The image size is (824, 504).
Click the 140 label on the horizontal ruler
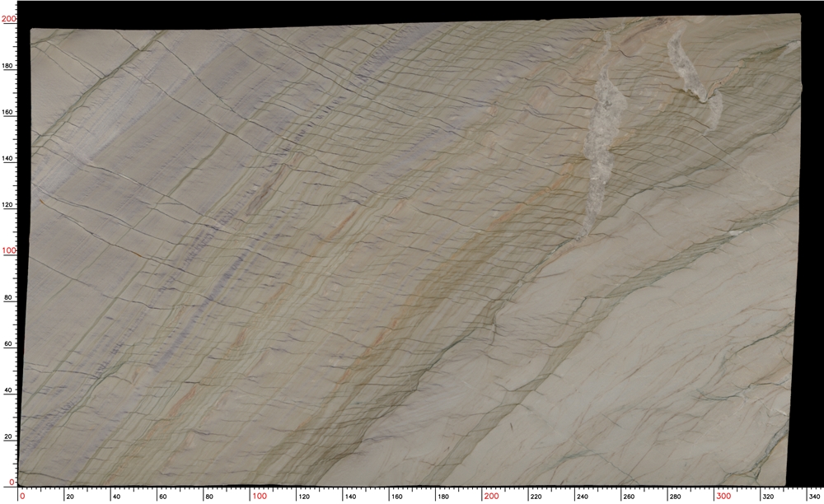[x=350, y=497]
